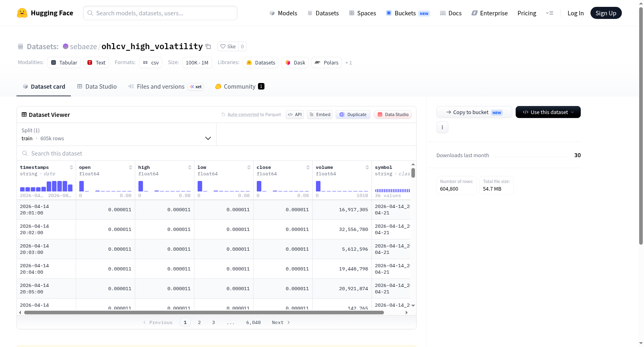Open the Files and versions tab
Viewport: 644px width, 347px height.
click(166, 87)
